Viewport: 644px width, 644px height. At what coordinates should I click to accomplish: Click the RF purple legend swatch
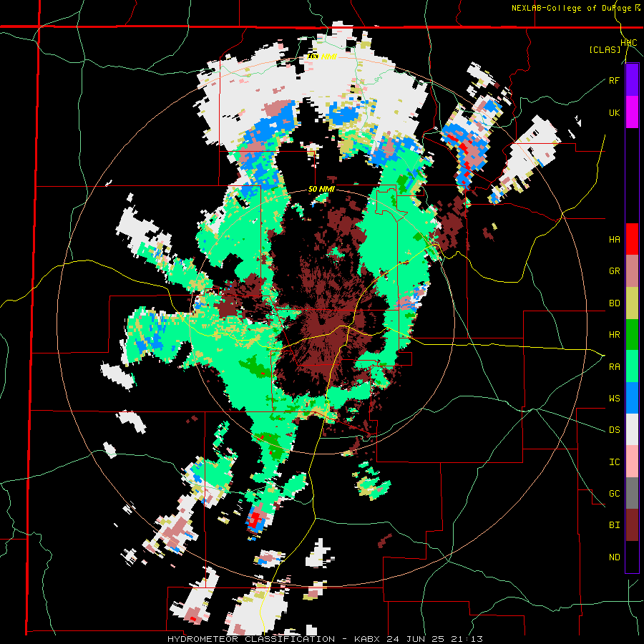[x=632, y=79]
